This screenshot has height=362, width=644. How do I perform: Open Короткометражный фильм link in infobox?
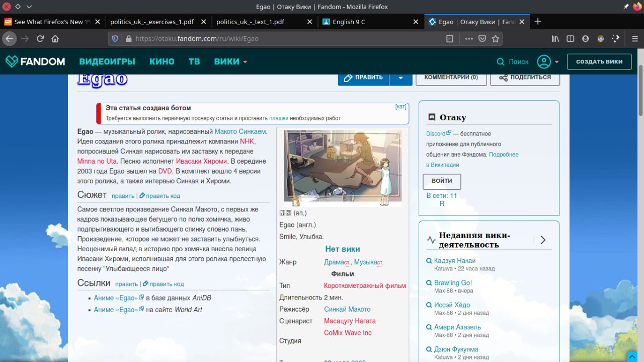pos(365,286)
